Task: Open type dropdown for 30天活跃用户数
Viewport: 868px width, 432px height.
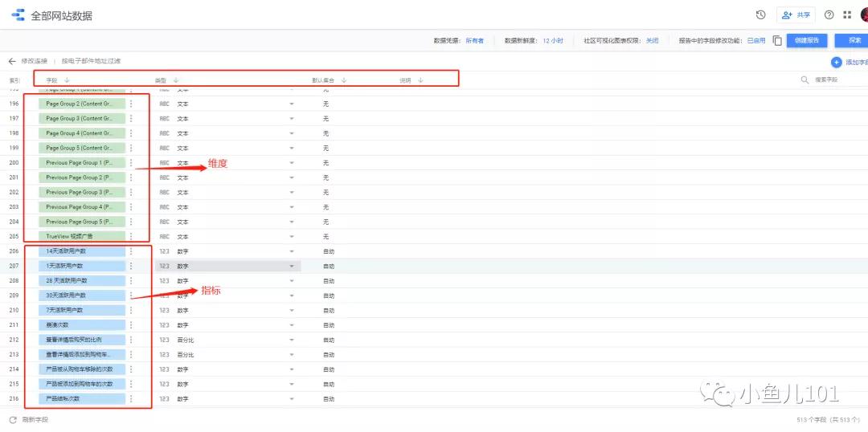Action: [292, 296]
